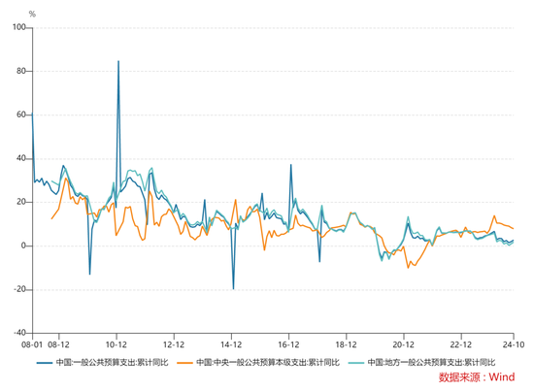Click the blue spike peak above 16-12

point(291,165)
